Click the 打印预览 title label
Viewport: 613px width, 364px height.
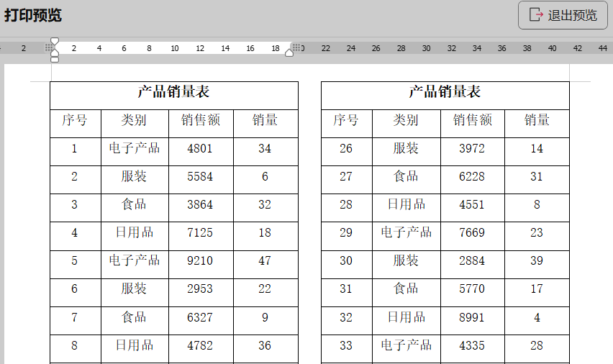coord(33,16)
